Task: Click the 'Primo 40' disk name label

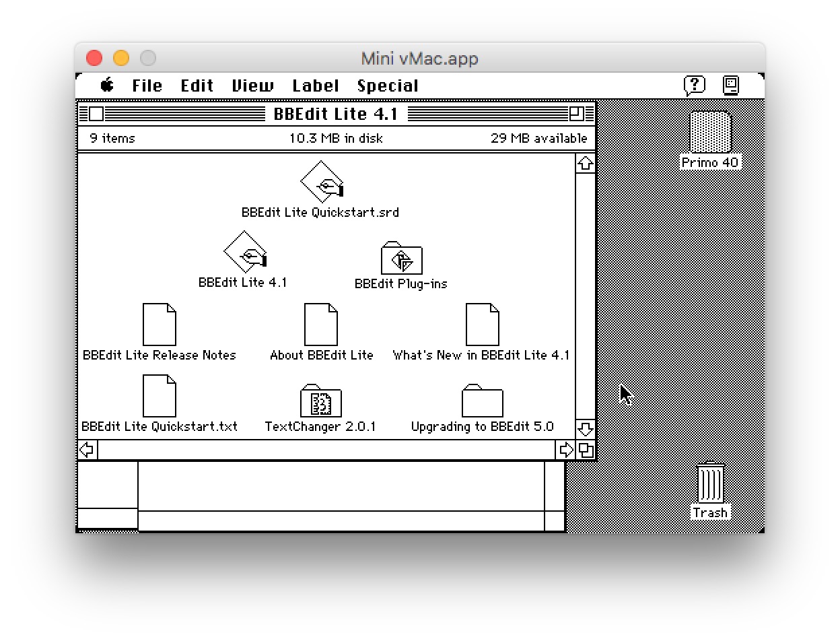Action: (710, 162)
